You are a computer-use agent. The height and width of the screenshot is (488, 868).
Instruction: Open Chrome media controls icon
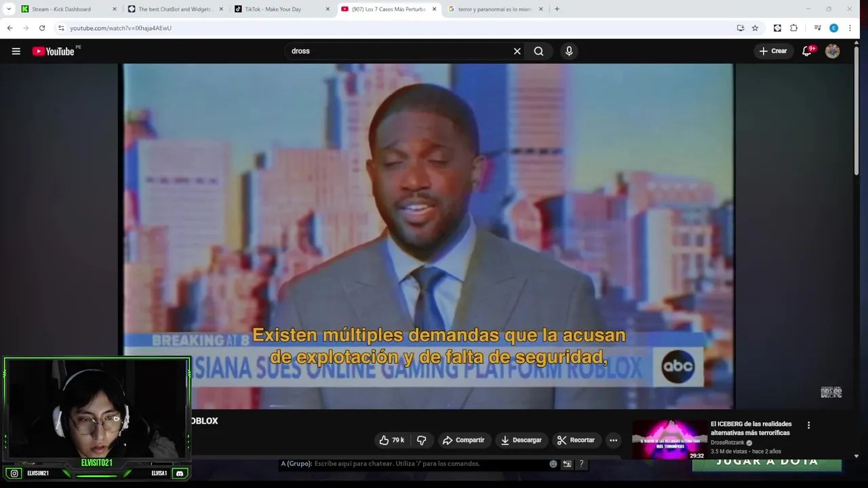point(818,28)
